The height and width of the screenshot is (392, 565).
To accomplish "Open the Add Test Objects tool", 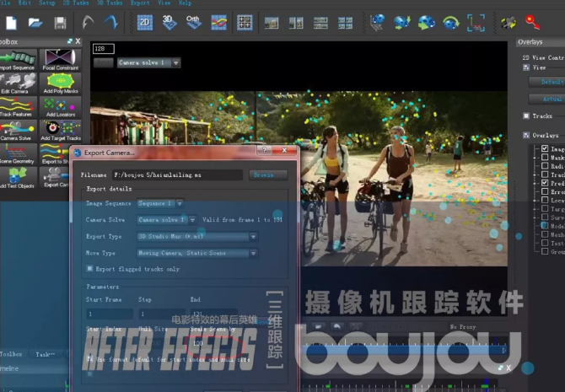I will (x=18, y=178).
